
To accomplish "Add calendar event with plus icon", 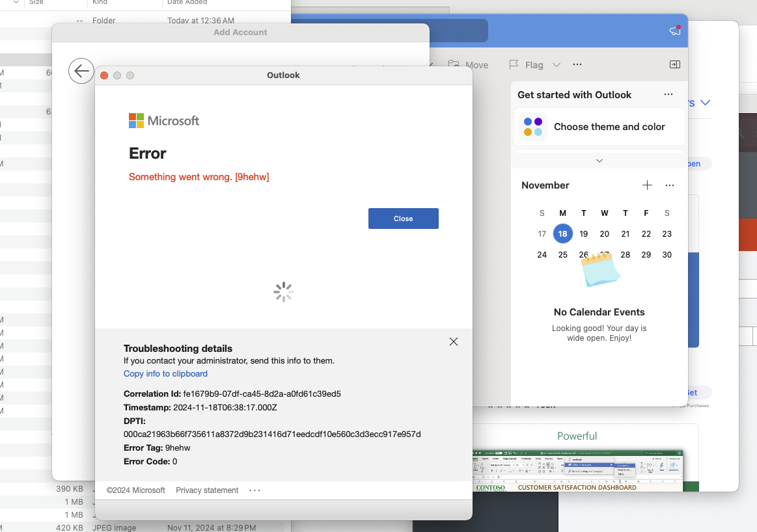I will (647, 185).
